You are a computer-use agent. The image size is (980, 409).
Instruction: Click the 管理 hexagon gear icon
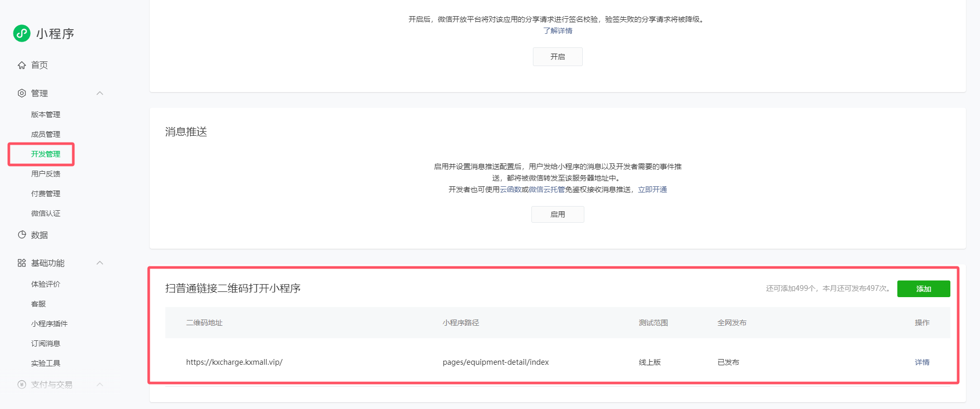tap(22, 93)
